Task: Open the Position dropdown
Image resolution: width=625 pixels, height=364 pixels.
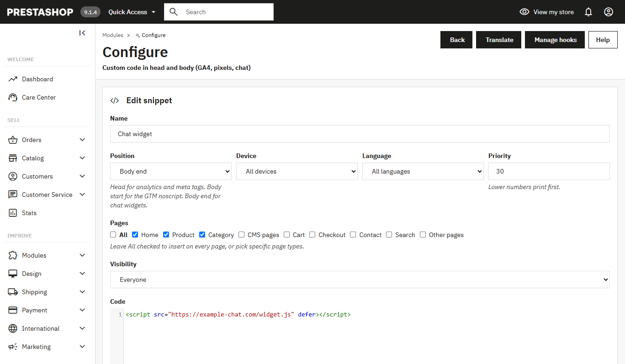Action: 171,171
